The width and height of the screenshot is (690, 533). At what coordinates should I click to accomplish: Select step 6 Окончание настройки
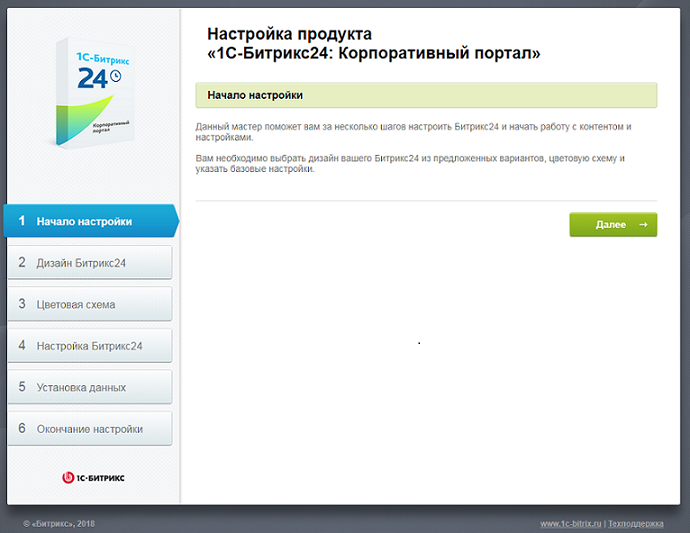[90, 429]
